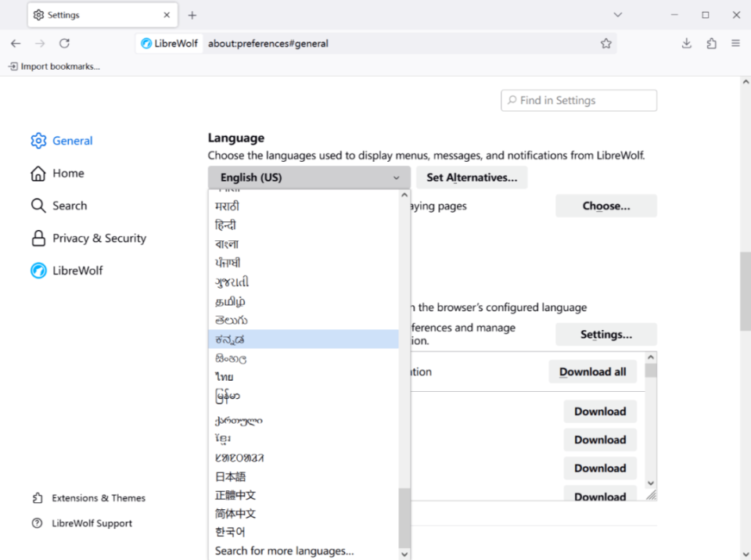Screen dimensions: 751x560
Task: Open Extensions & Themes link
Action: click(88, 498)
